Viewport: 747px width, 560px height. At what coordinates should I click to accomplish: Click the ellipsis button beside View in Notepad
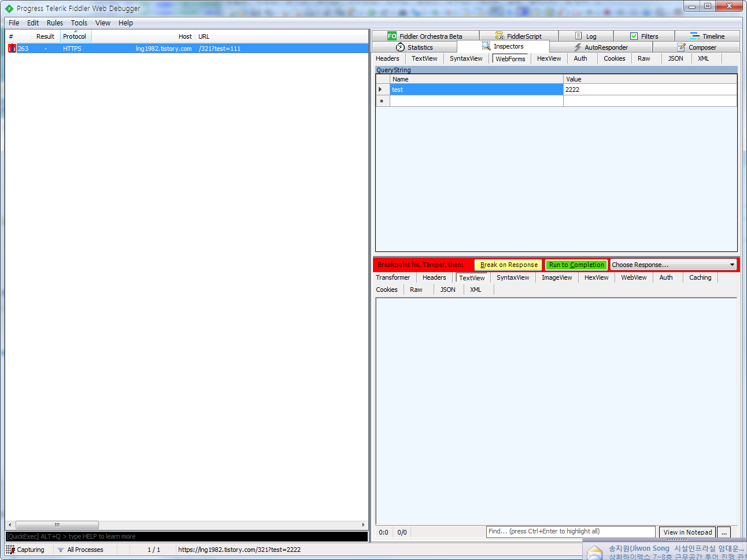pos(724,532)
